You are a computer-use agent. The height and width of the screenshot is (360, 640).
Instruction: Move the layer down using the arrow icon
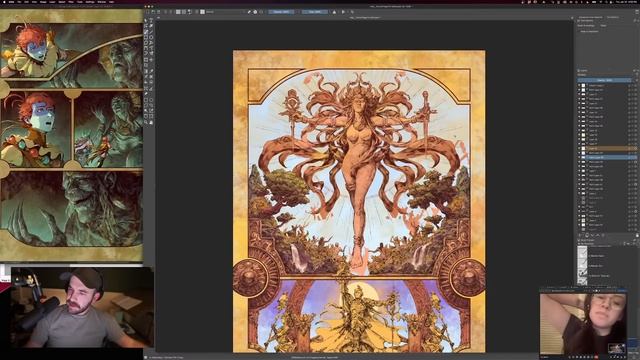[x=592, y=235]
